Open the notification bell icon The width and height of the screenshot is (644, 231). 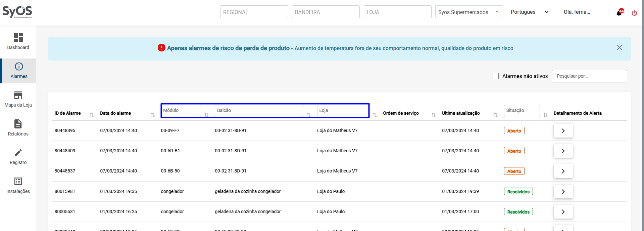pyautogui.click(x=619, y=13)
